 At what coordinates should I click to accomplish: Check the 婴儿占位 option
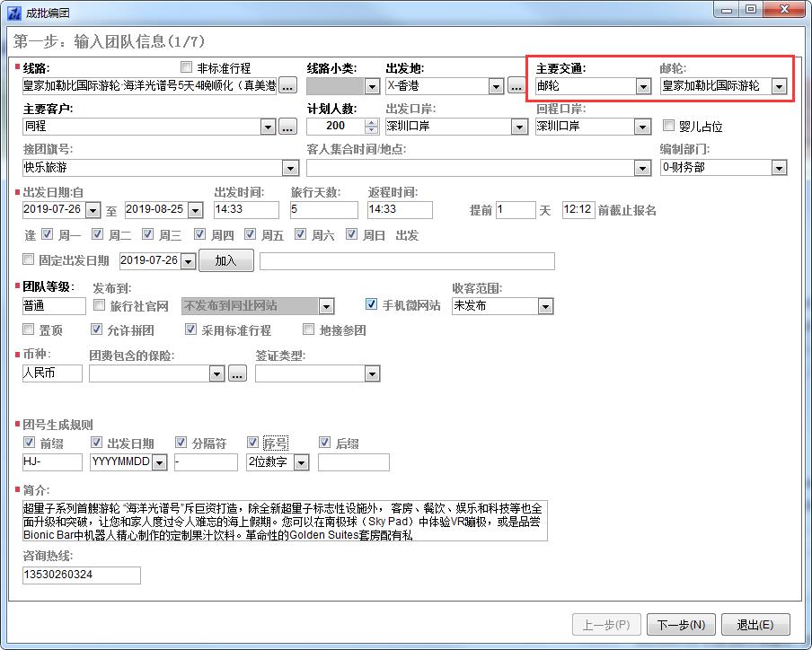pyautogui.click(x=668, y=127)
